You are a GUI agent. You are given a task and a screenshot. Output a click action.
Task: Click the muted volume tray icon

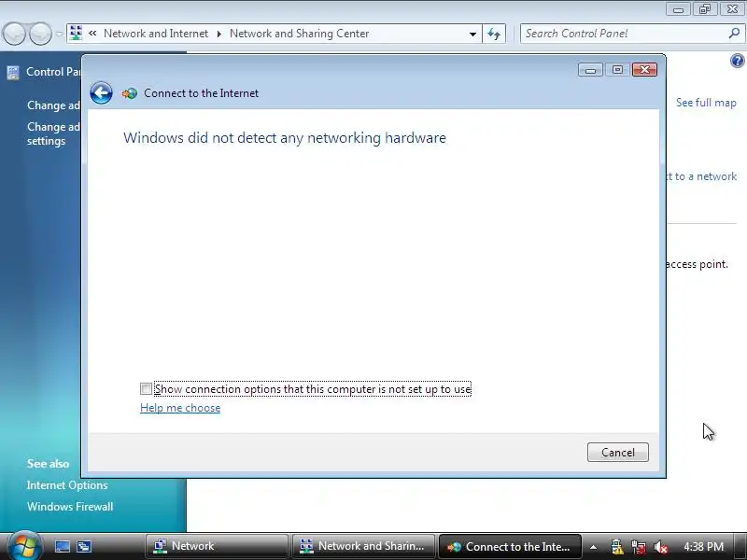(x=660, y=547)
